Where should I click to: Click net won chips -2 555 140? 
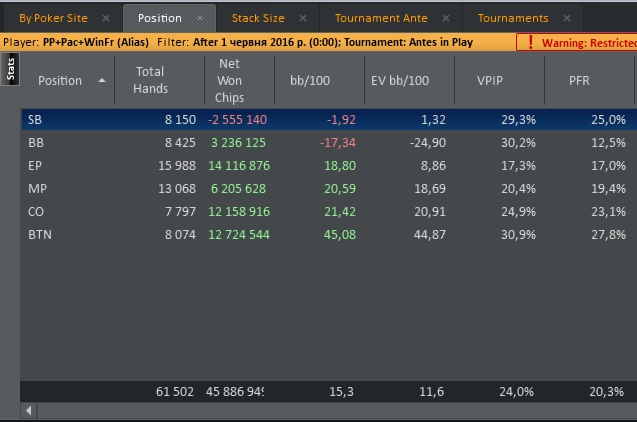pos(237,119)
